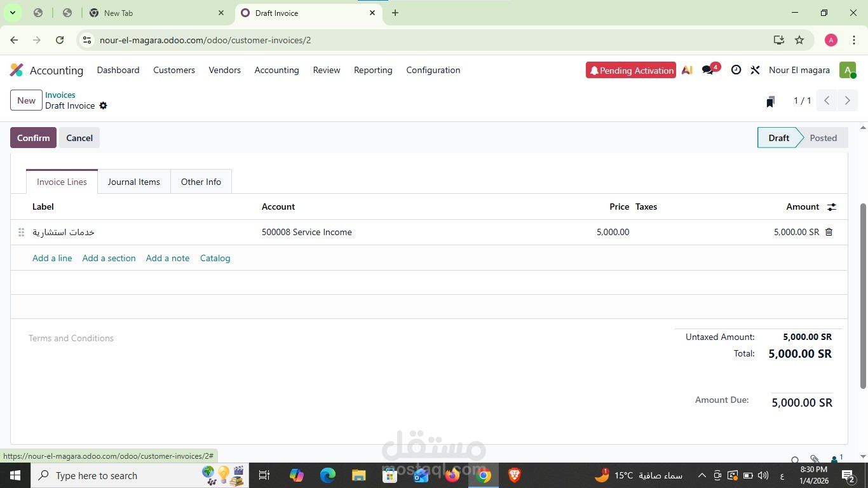Click the activities clock icon
Viewport: 868px width, 488px height.
pyautogui.click(x=736, y=70)
